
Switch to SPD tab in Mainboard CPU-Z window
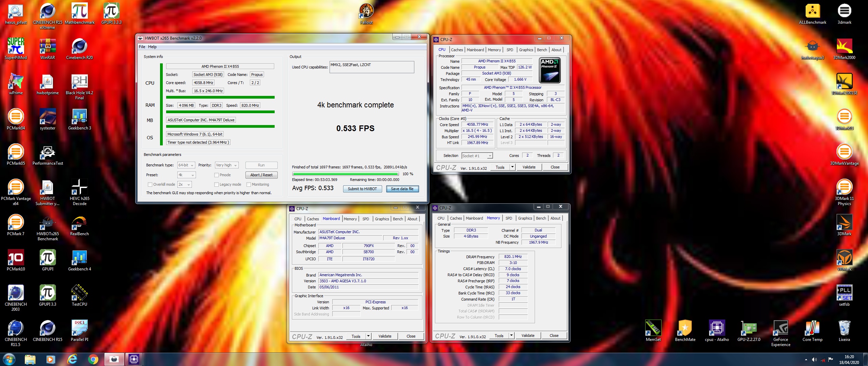point(366,219)
